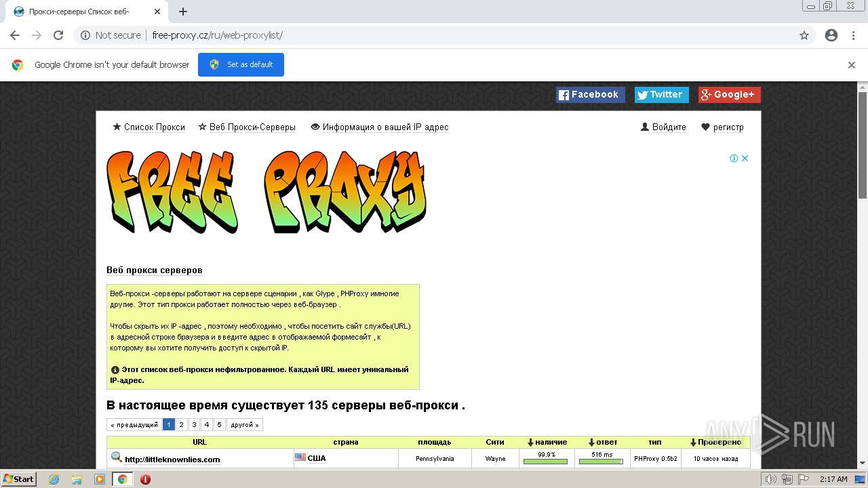Sort table by Проверено column
The width and height of the screenshot is (868, 488).
[715, 442]
